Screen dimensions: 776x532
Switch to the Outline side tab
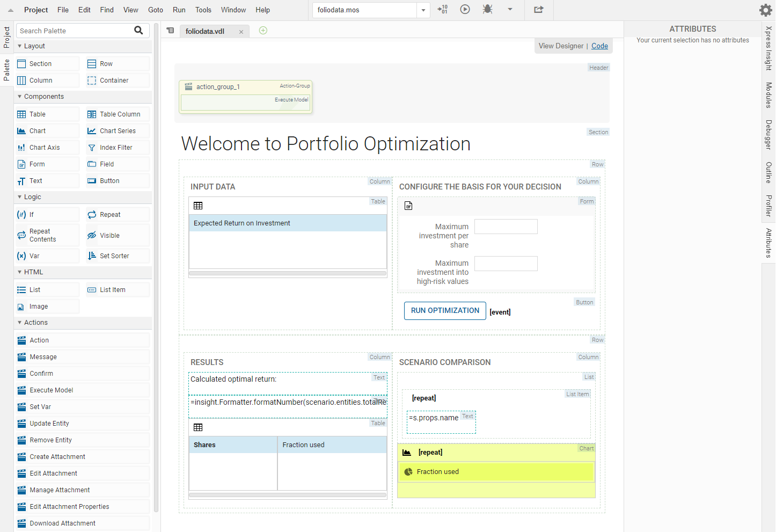coord(768,173)
